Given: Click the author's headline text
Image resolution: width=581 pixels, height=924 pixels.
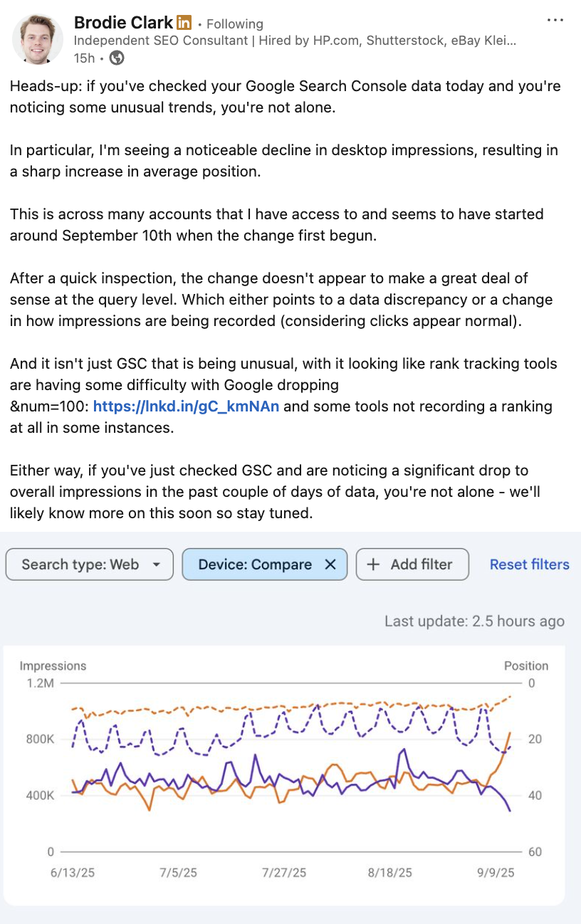Looking at the screenshot, I should tap(295, 41).
